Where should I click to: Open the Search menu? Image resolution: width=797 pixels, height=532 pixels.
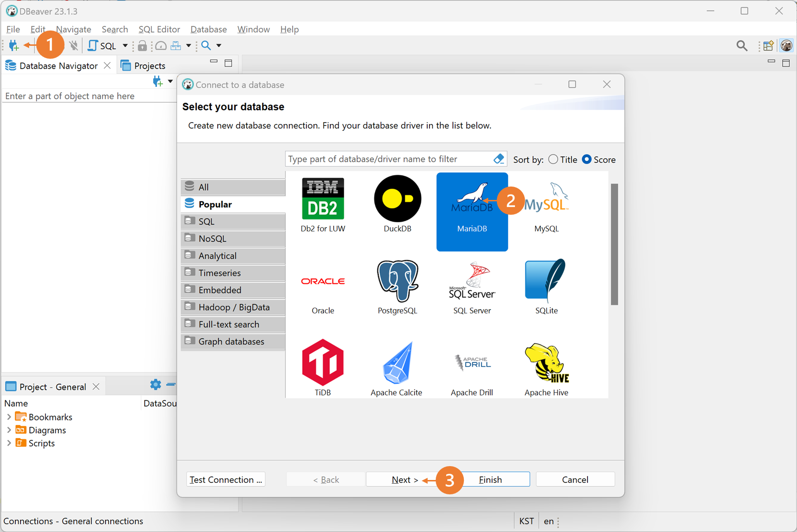click(x=115, y=29)
